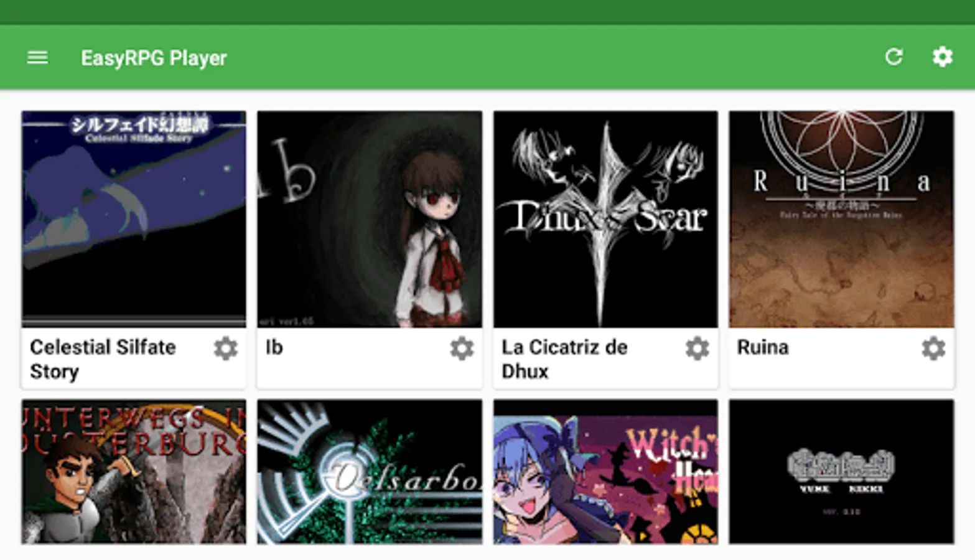The width and height of the screenshot is (975, 560).
Task: Open settings gear for Ib
Action: tap(462, 348)
